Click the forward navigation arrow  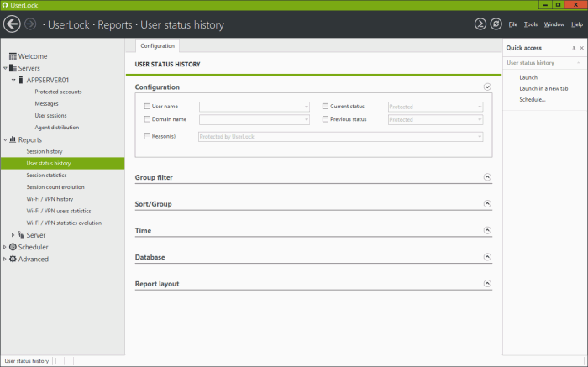[30, 24]
